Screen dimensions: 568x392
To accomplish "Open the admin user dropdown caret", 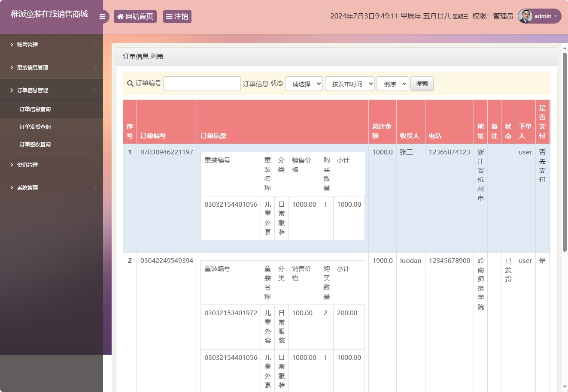I will [556, 16].
